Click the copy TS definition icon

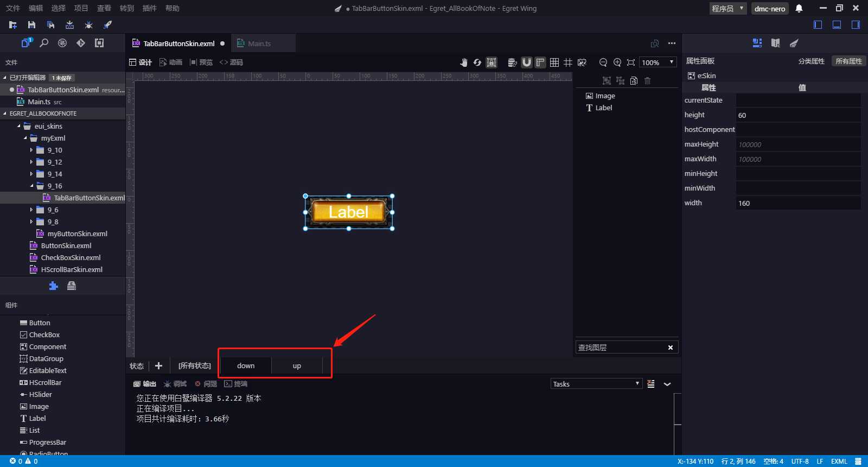pos(634,81)
